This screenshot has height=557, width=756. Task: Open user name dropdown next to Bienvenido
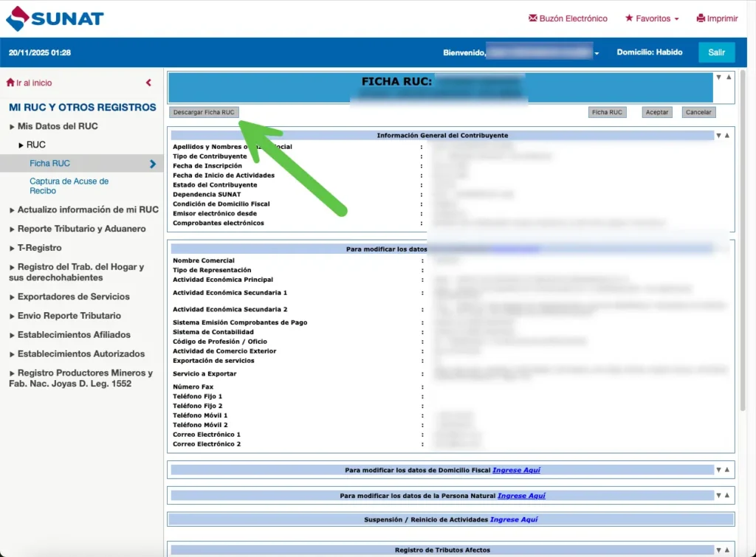pos(597,53)
